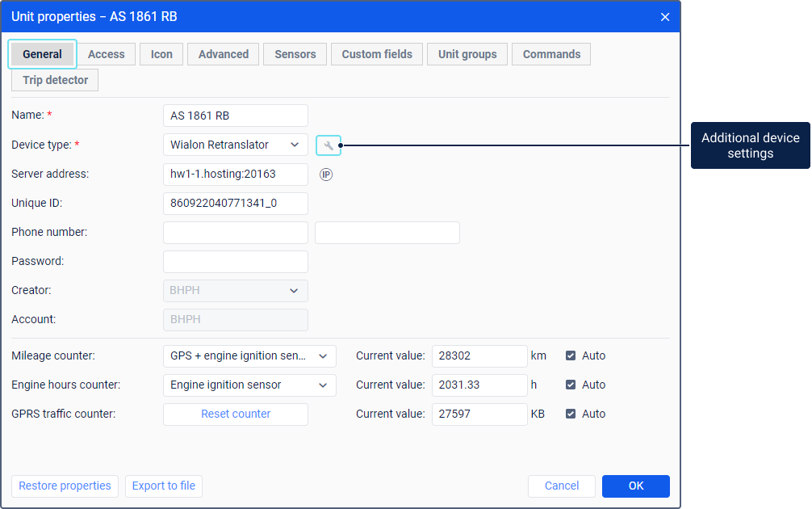Click the second Phone number field
The width and height of the screenshot is (812, 509).
tap(387, 233)
